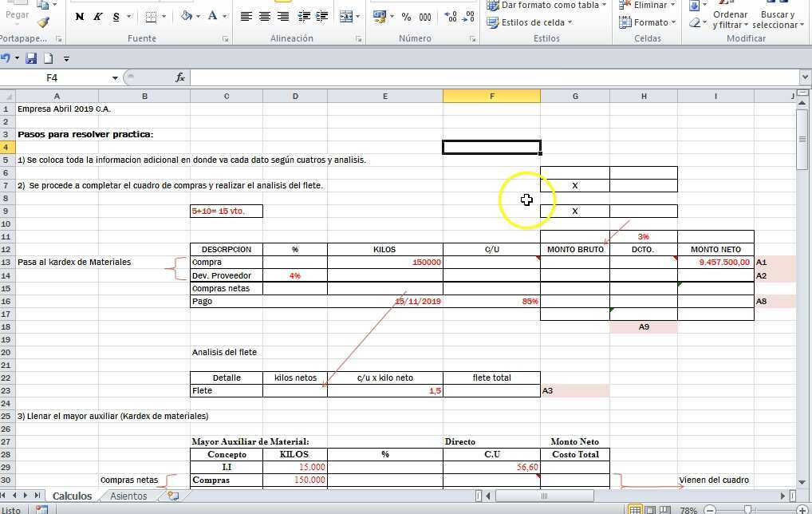Select cell containing 5+10= 15 vto.
812x514 pixels.
227,211
